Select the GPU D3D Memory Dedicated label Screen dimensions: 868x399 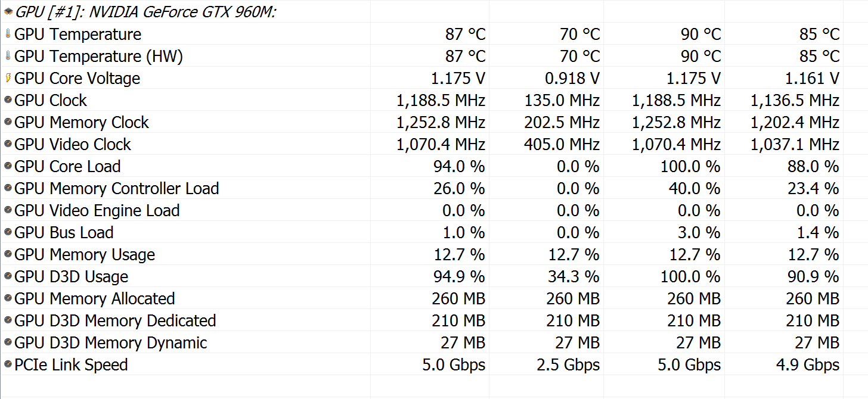tap(114, 321)
